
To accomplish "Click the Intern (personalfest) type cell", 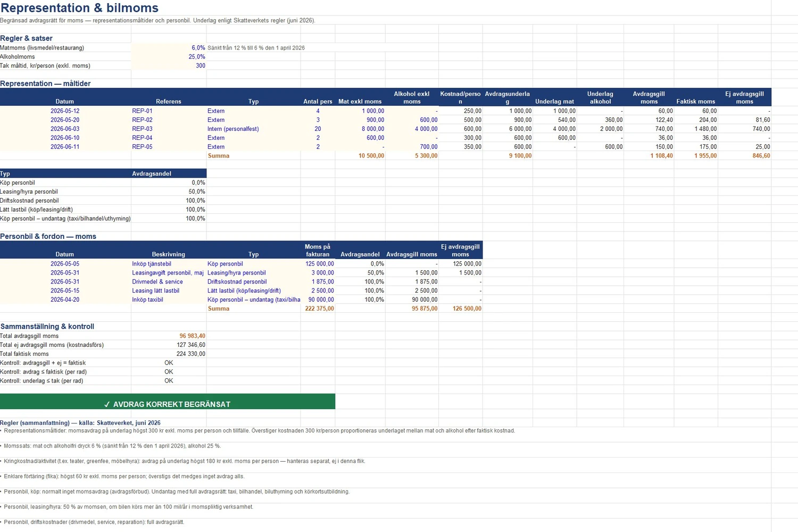I will coord(253,129).
